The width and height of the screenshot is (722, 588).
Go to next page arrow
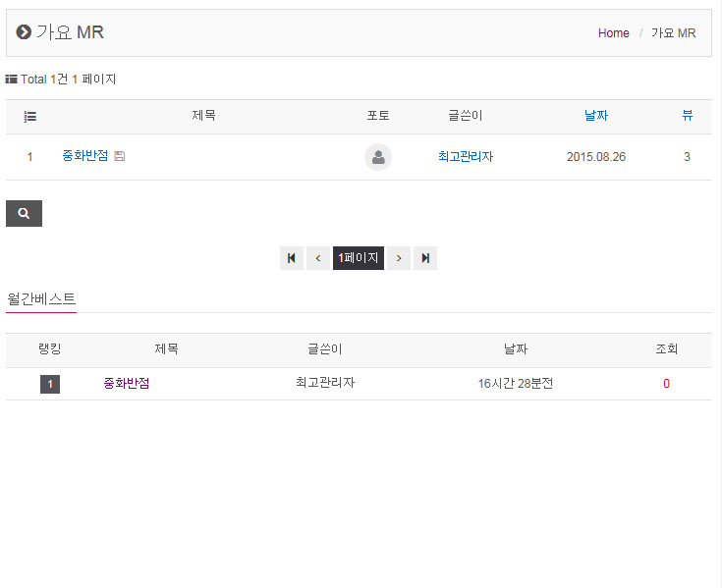pos(399,258)
